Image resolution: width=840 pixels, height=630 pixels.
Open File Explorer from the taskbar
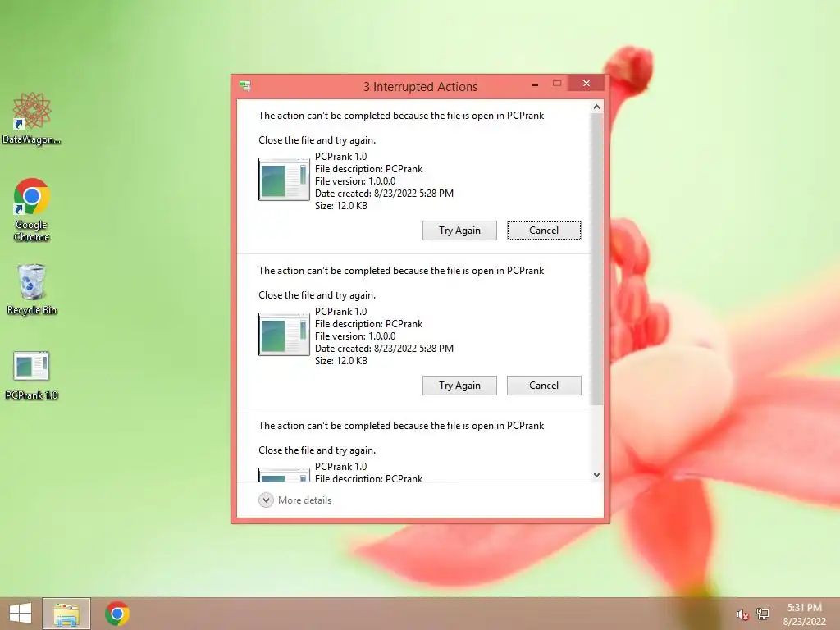point(66,614)
